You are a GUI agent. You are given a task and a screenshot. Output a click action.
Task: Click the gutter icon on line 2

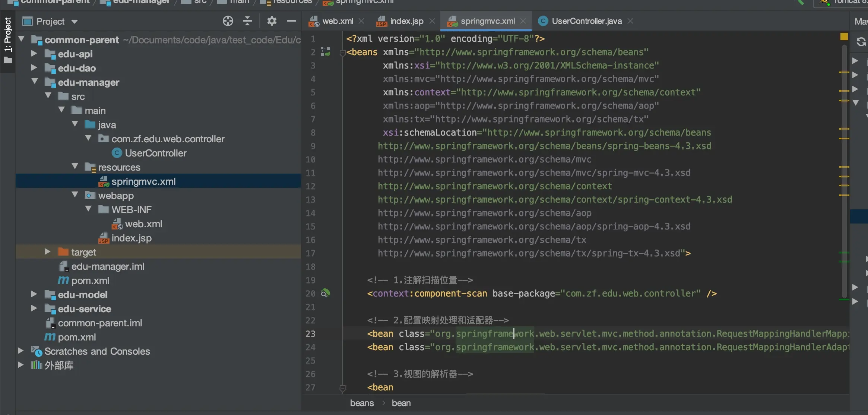tap(326, 52)
